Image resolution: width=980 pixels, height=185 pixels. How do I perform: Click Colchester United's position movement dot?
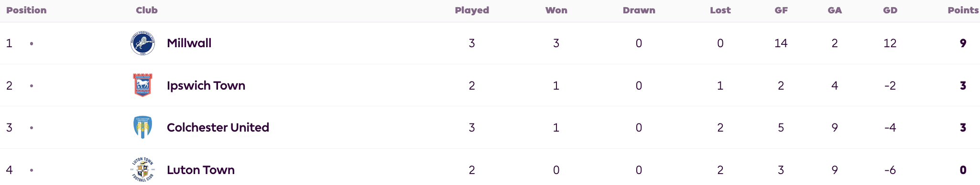(x=32, y=128)
